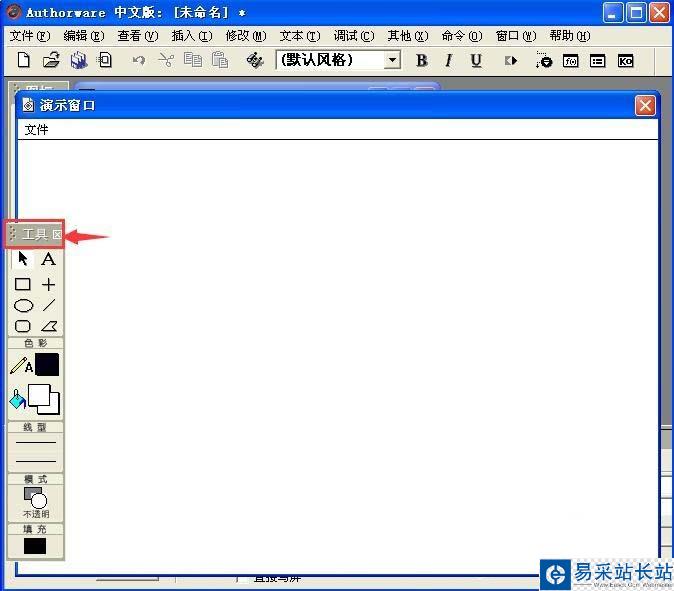This screenshot has width=674, height=591.
Task: Open the white foreground fill swatch
Action: click(x=39, y=395)
